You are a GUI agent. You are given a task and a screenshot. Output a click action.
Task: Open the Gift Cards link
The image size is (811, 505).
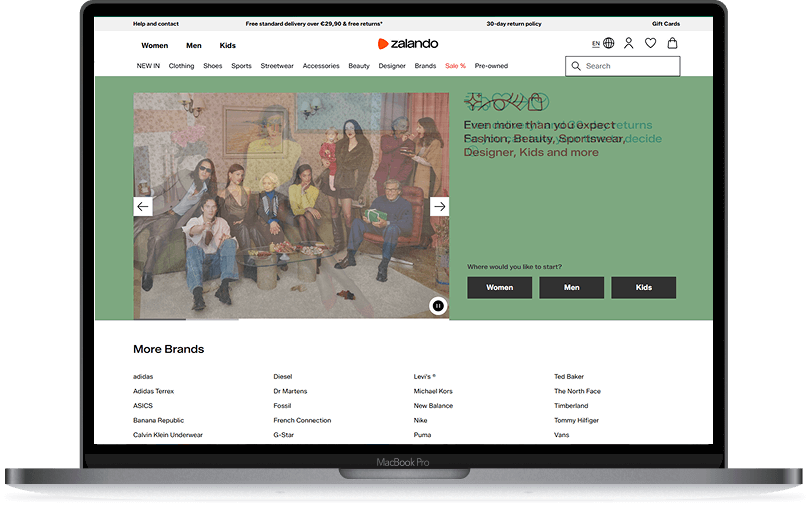coord(665,23)
